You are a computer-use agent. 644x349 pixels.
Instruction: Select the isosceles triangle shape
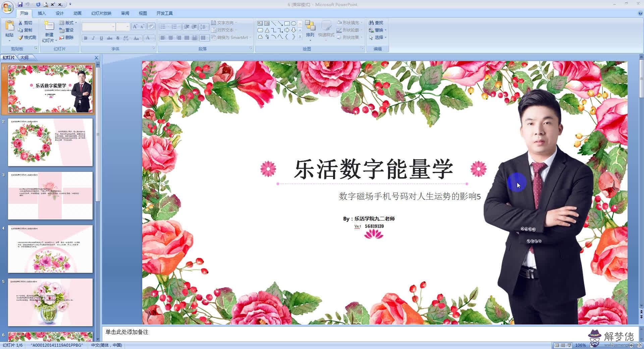267,30
